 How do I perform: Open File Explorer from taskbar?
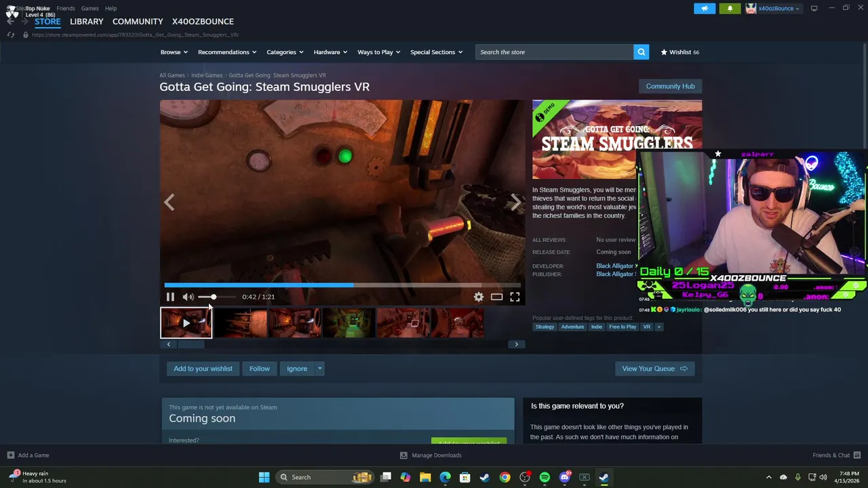click(425, 477)
